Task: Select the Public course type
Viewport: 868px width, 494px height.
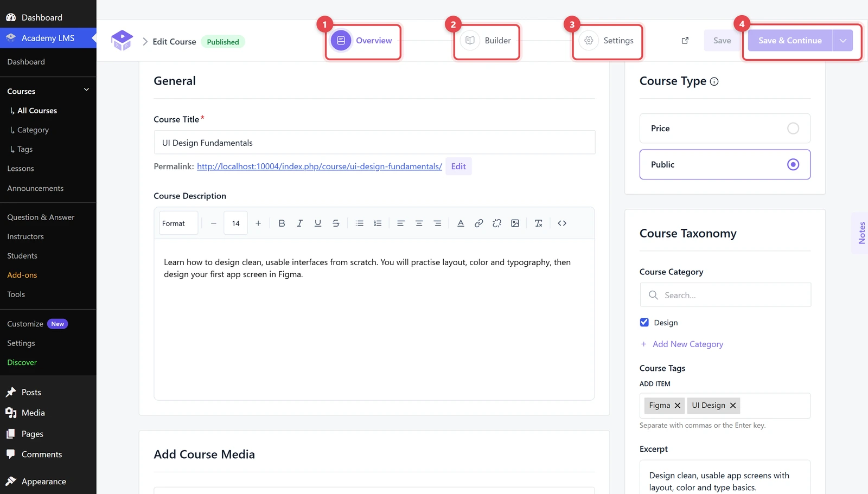Action: (725, 164)
